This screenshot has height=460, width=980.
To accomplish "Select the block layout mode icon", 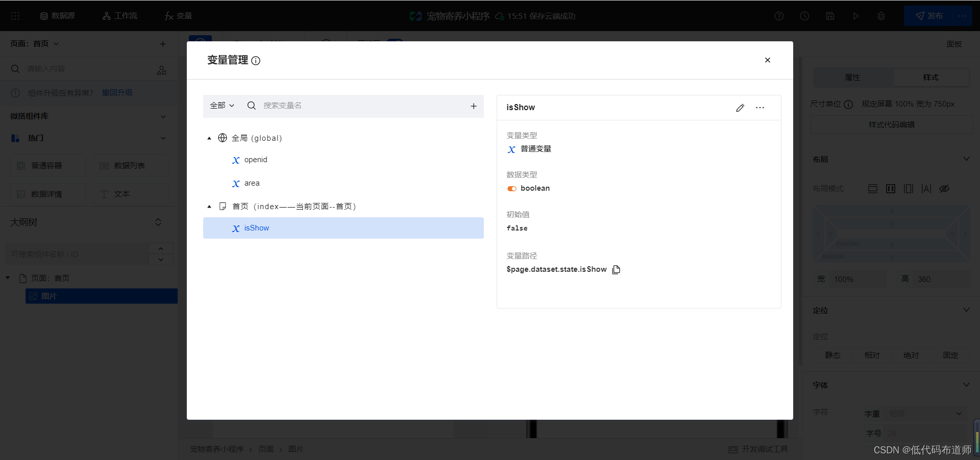I will [873, 189].
